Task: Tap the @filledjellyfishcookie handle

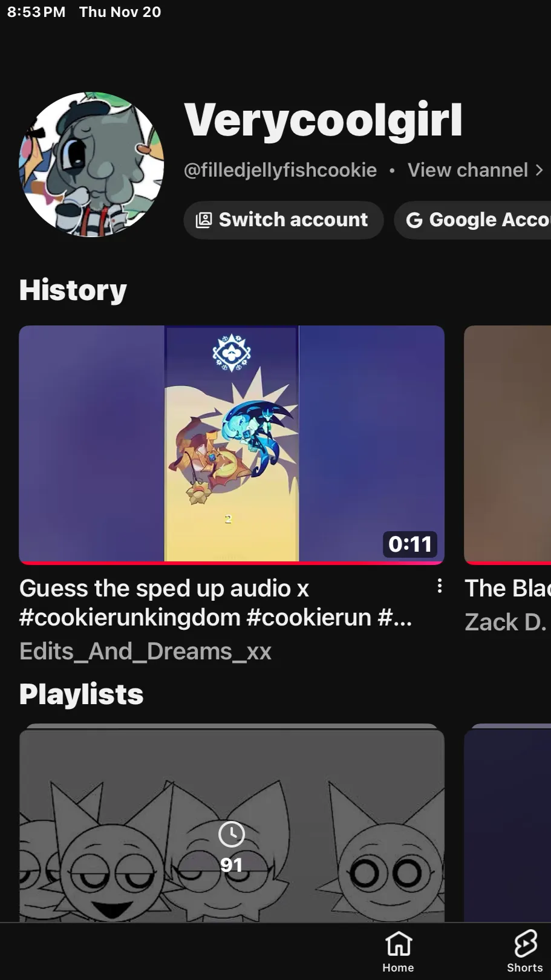Action: pos(280,171)
